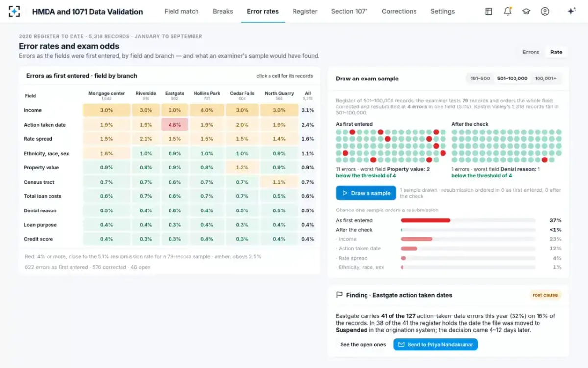The width and height of the screenshot is (588, 368).
Task: Switch to Field match tab
Action: 181,11
